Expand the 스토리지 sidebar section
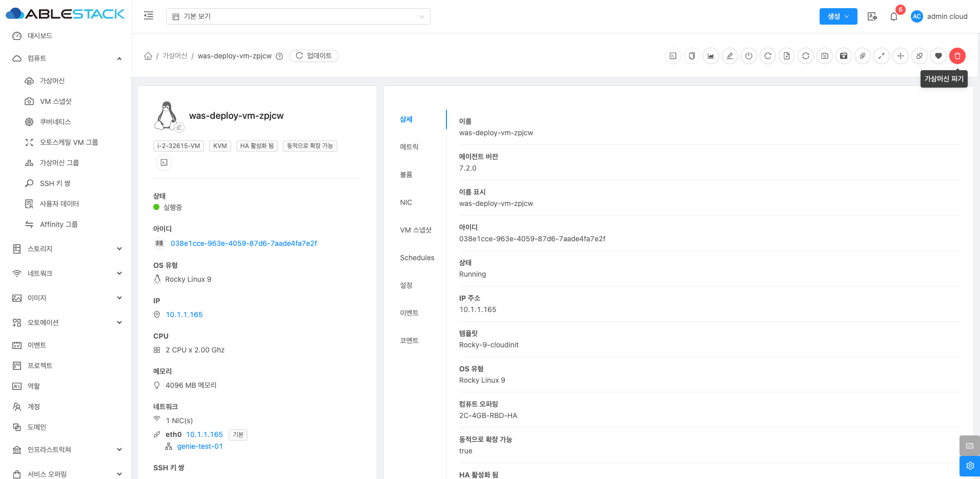980x479 pixels. [119, 249]
